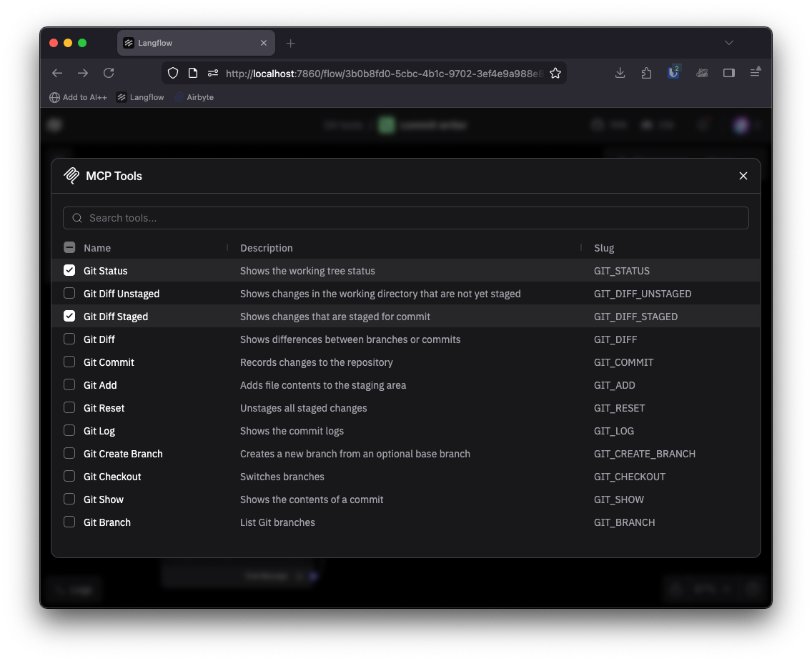
Task: Enable the Git Diff Unstaged checkbox
Action: click(69, 294)
